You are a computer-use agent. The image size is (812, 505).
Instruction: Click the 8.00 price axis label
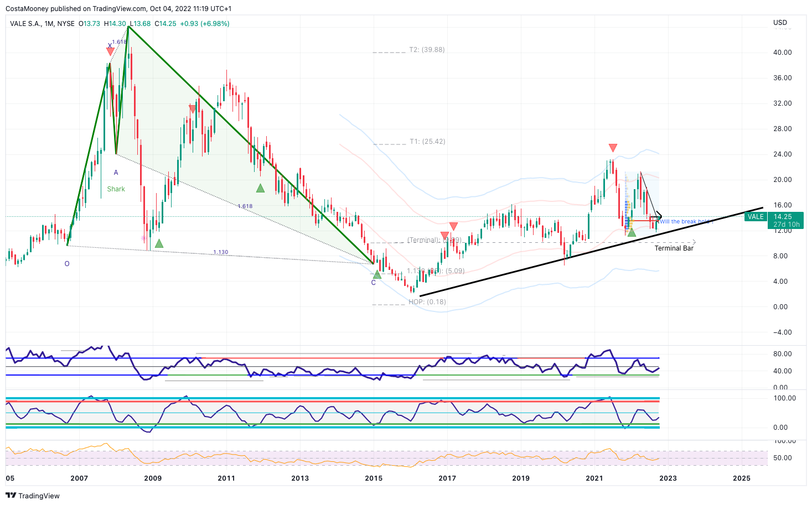(x=780, y=256)
